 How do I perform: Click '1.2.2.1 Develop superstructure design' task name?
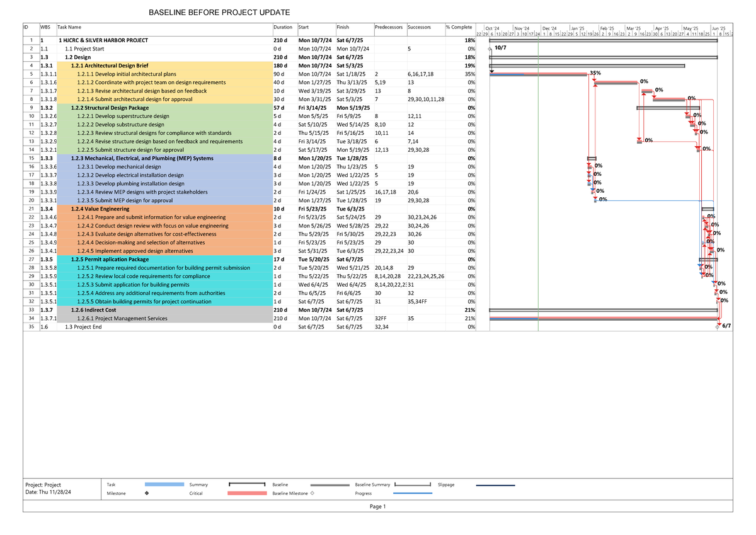[x=123, y=116]
